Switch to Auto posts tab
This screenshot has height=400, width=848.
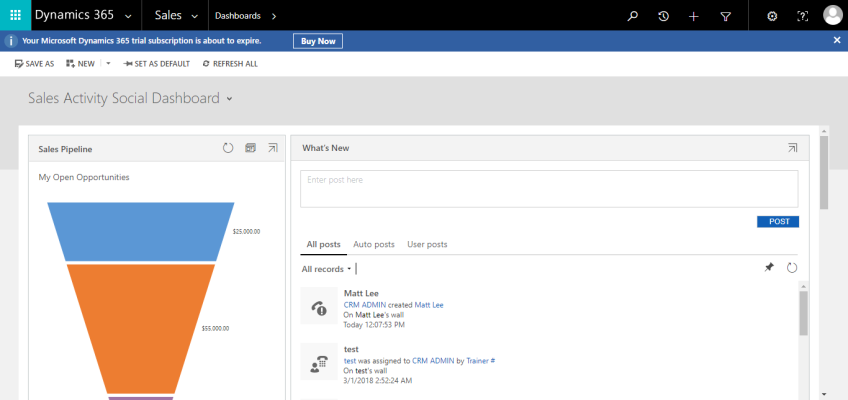point(374,244)
